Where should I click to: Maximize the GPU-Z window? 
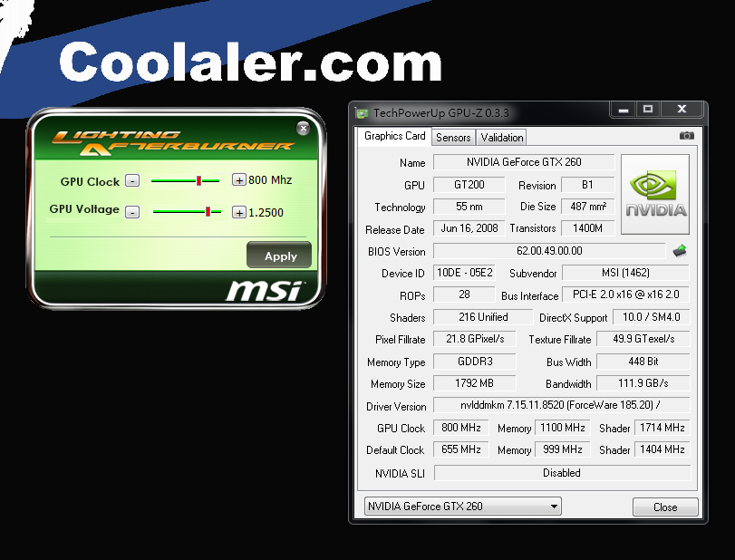tap(648, 110)
